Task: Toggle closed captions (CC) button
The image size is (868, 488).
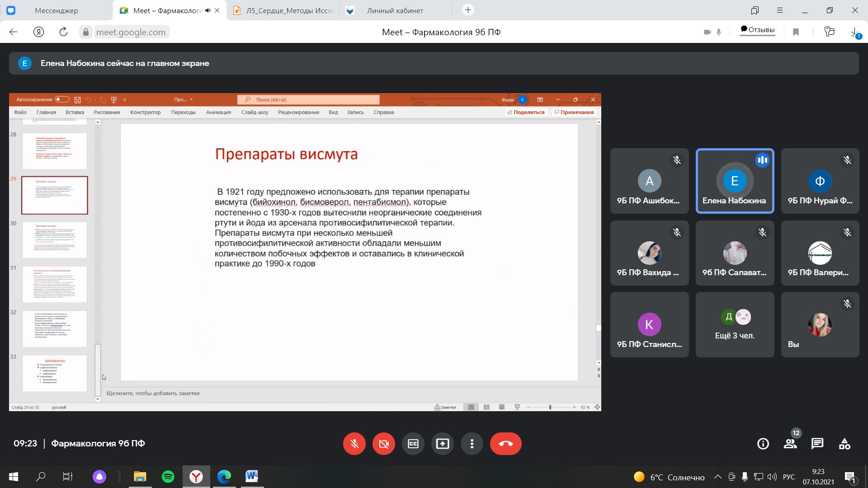Action: point(413,444)
